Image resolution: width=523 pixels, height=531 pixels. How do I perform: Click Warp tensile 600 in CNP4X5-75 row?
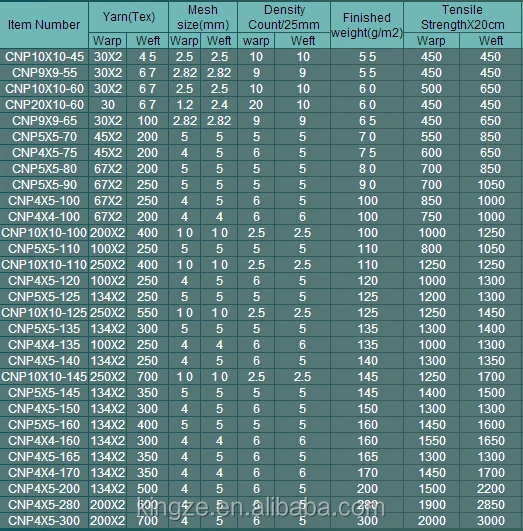coord(432,153)
